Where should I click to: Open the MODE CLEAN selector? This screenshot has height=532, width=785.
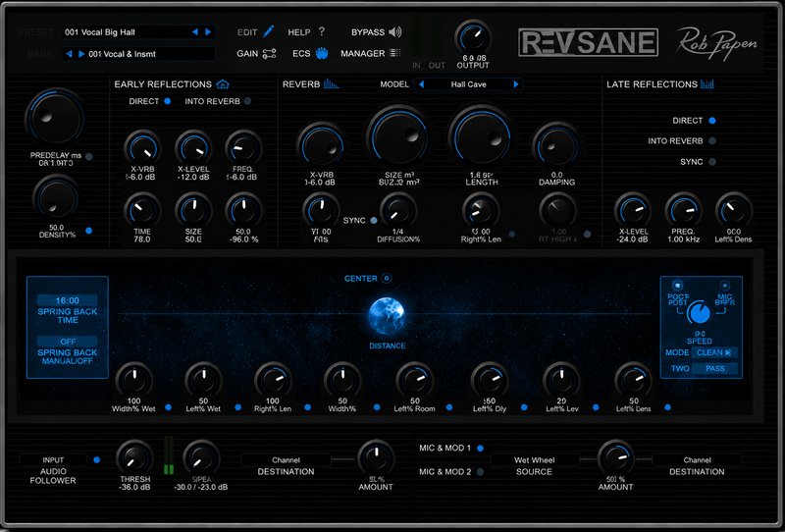click(x=714, y=352)
